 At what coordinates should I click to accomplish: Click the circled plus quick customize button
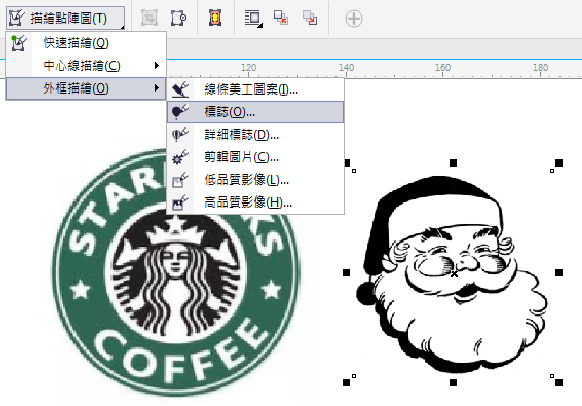(x=354, y=19)
